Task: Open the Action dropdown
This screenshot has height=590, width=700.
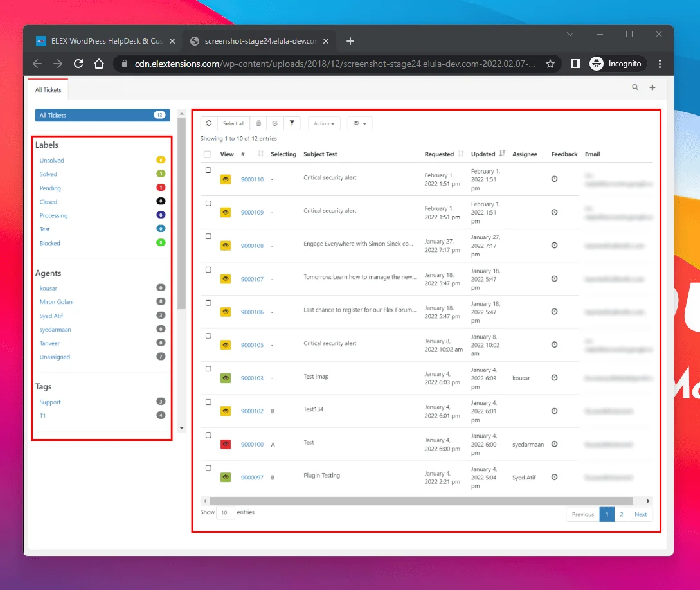Action: pyautogui.click(x=324, y=123)
